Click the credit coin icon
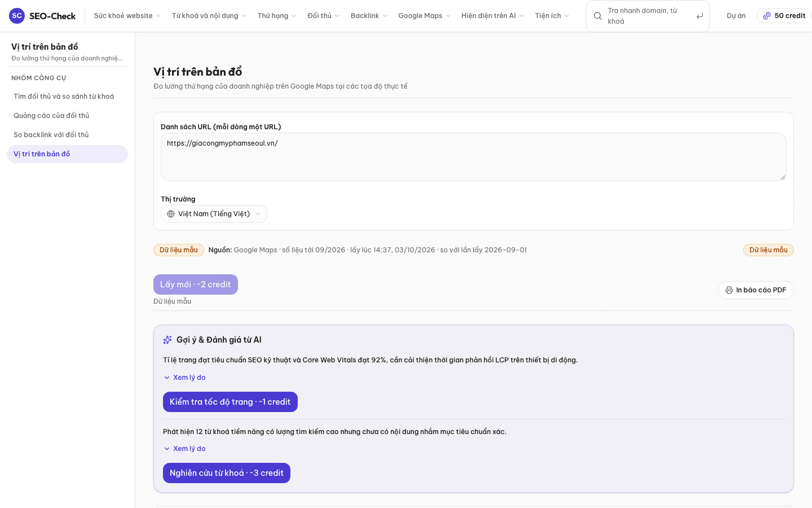This screenshot has height=508, width=812. pyautogui.click(x=767, y=16)
